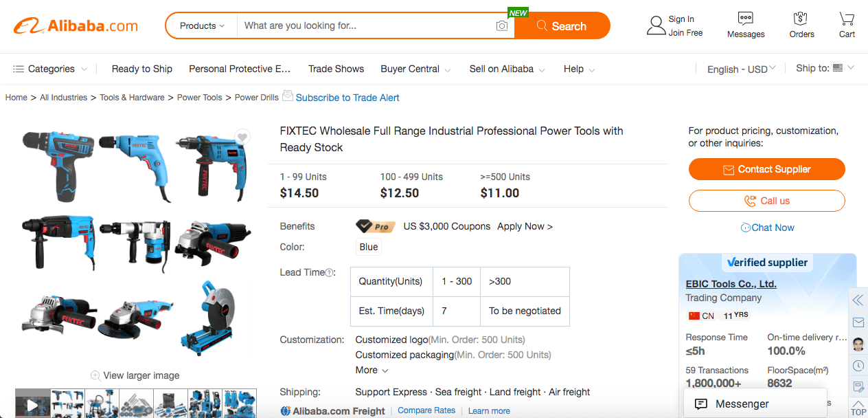The image size is (868, 418).
Task: Open the Orders icon
Action: point(801,19)
